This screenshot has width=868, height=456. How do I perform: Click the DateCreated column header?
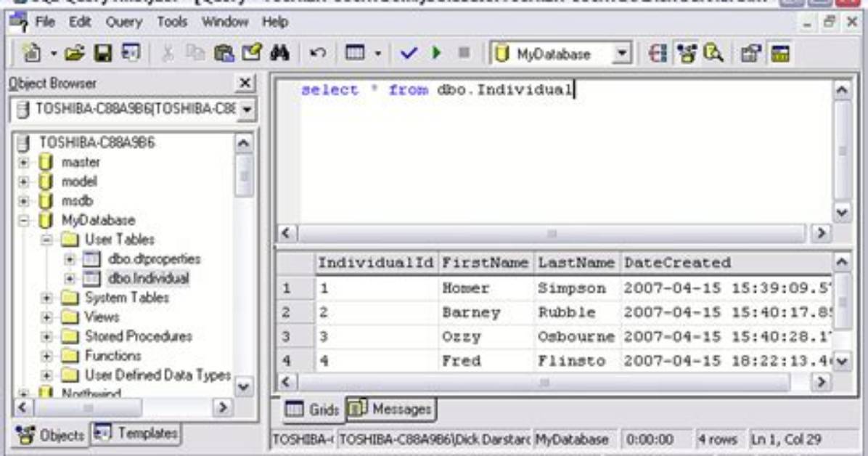pyautogui.click(x=725, y=263)
